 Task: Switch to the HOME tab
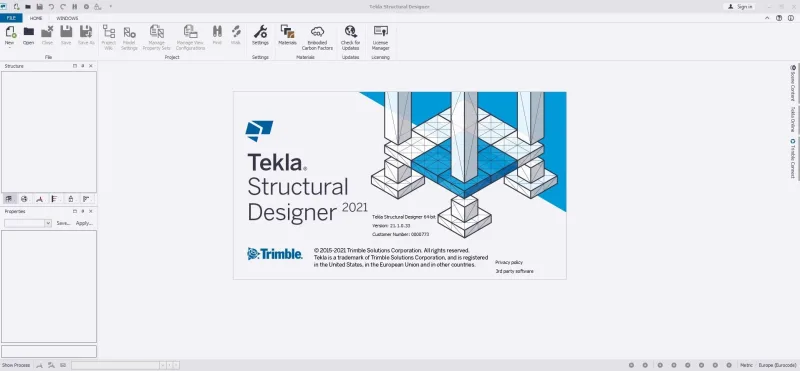point(36,18)
